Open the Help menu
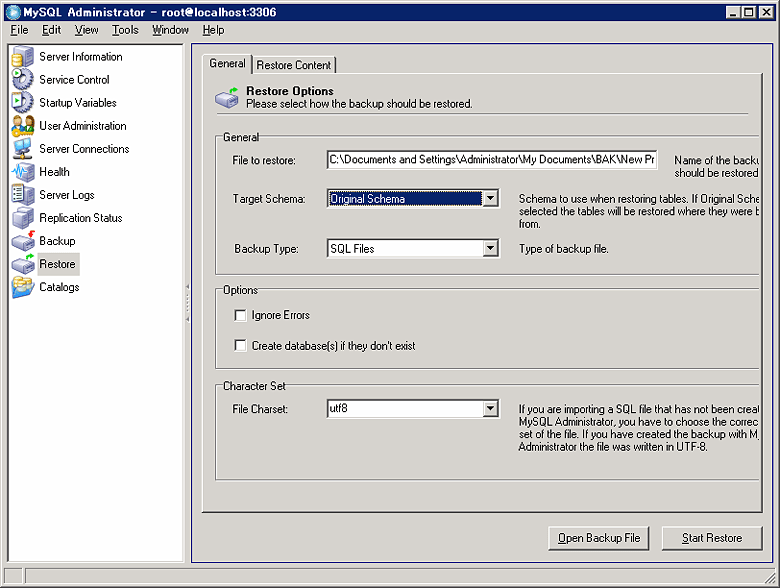Screen dimensions: 780x588 click(213, 30)
